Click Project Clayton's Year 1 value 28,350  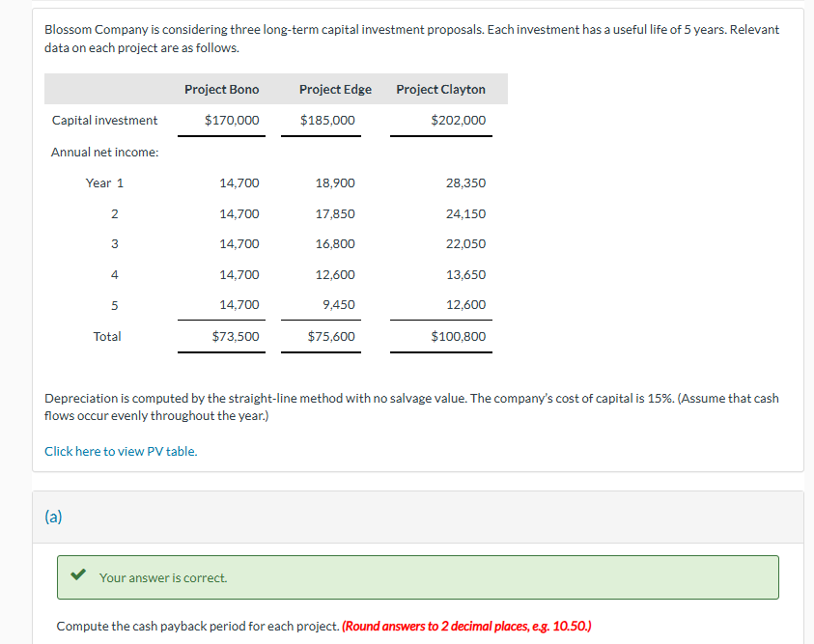(465, 183)
